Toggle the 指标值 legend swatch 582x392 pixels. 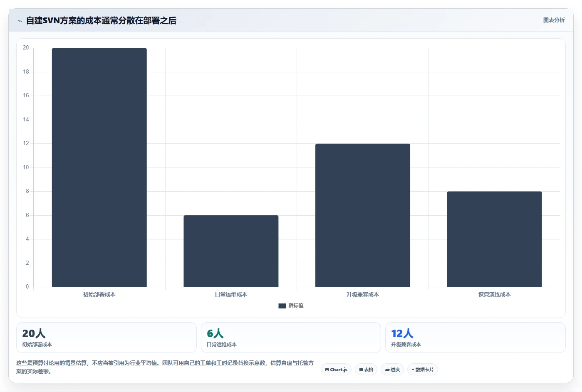282,306
